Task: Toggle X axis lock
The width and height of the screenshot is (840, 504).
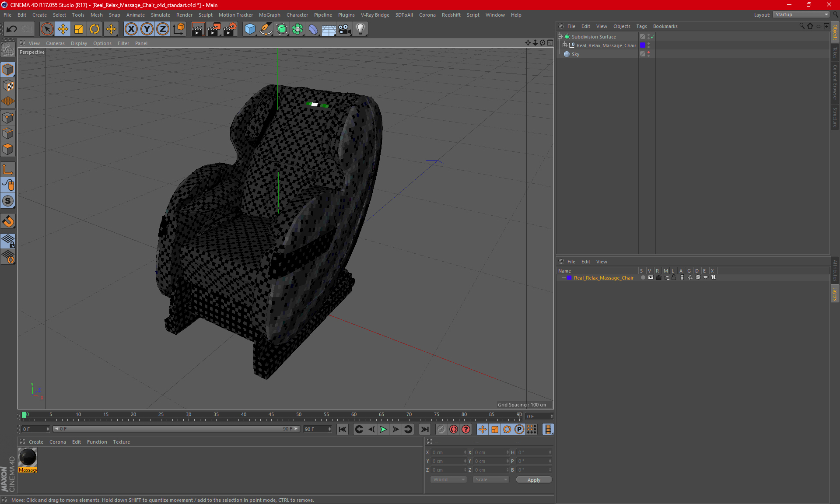Action: (x=131, y=29)
